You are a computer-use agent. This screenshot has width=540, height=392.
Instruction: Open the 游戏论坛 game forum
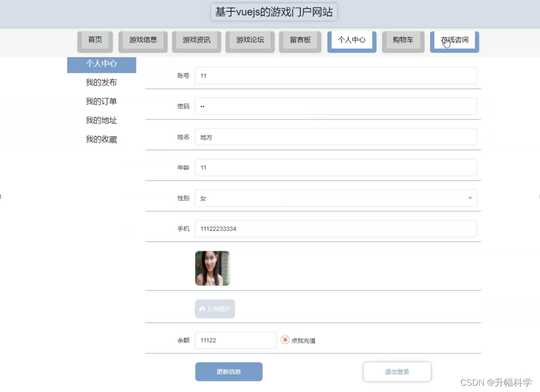coord(250,40)
